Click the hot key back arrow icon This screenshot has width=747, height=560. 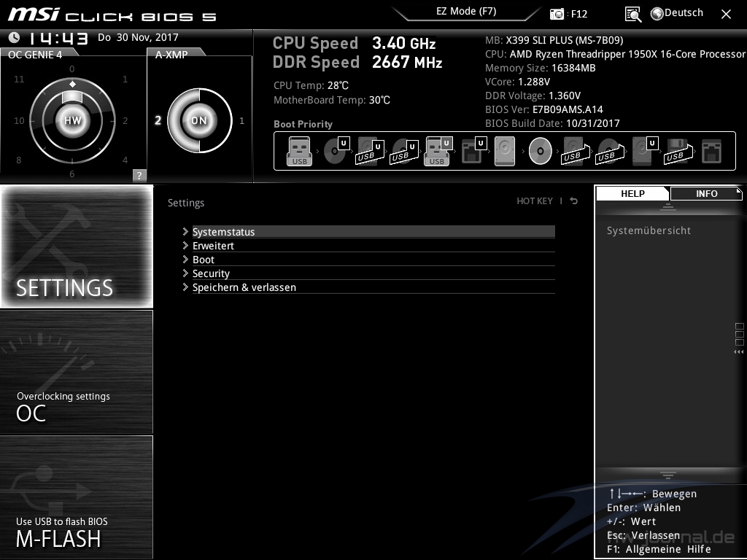(574, 201)
